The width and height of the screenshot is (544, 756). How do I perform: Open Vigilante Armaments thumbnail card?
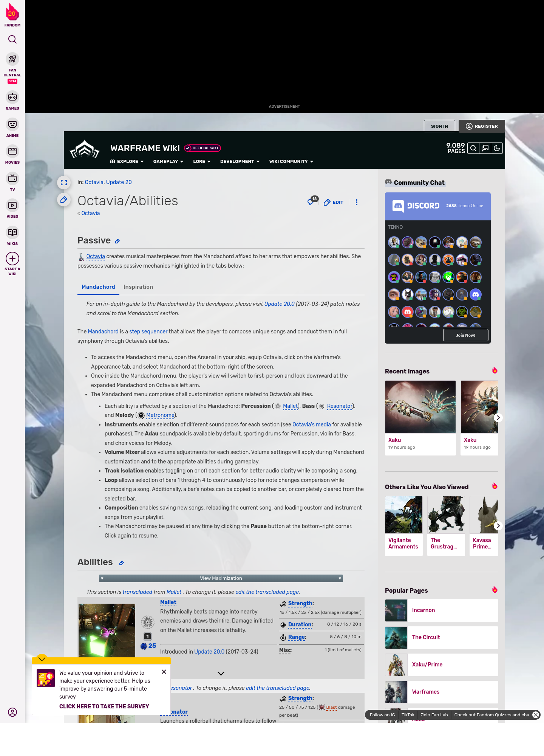click(404, 526)
